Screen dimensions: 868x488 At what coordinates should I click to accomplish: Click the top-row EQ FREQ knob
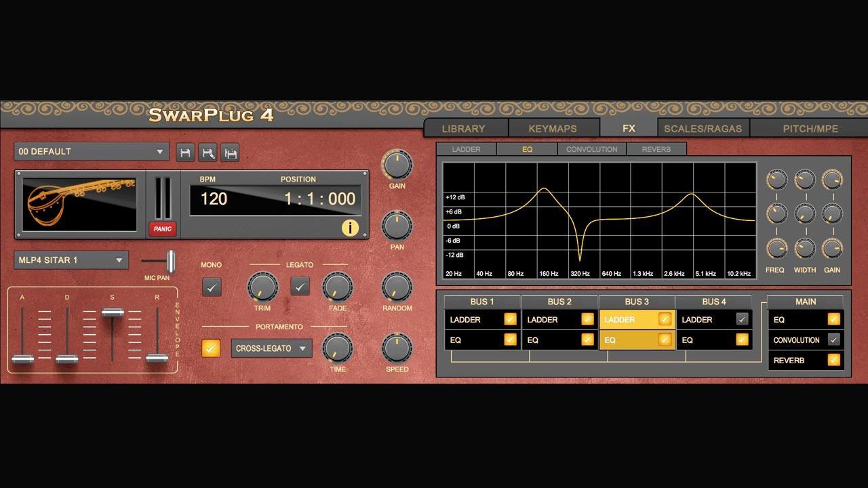click(776, 180)
